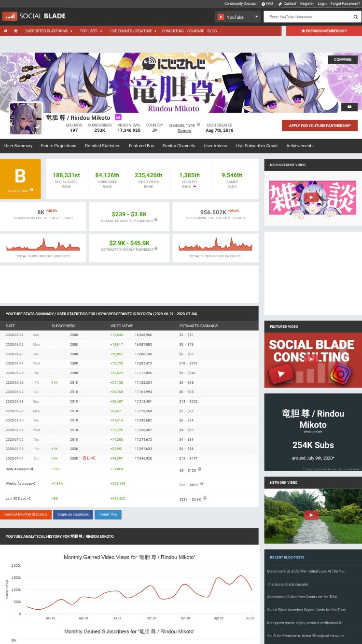
Task: Click the Premium Membership button
Action: (324, 31)
